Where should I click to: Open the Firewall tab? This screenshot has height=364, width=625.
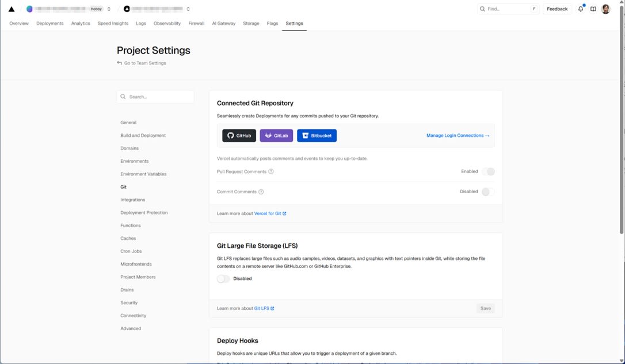pos(196,23)
